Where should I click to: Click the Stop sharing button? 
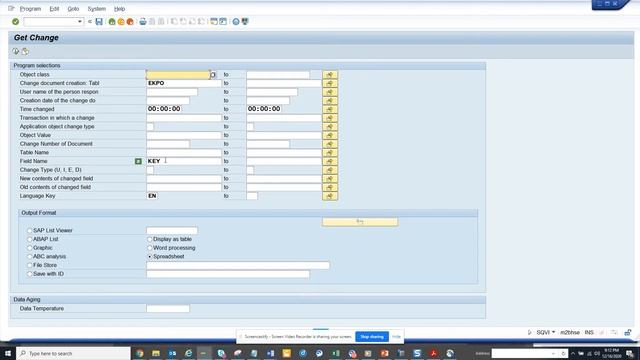point(372,337)
